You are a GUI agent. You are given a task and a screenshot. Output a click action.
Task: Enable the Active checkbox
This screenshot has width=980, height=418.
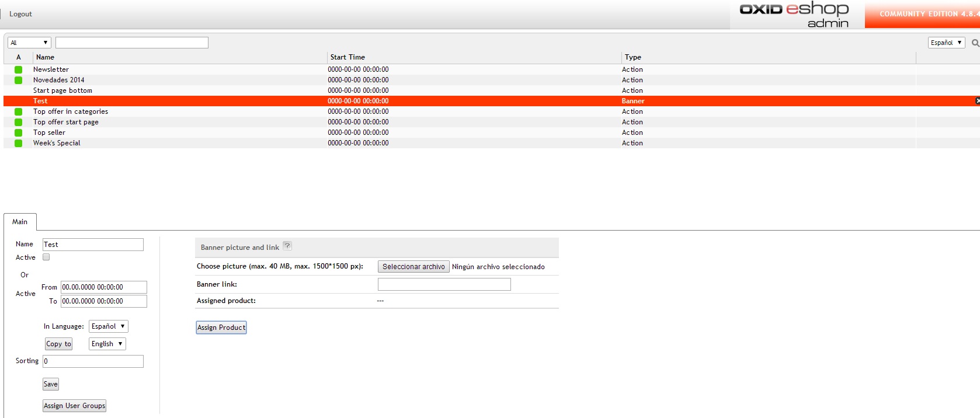[46, 257]
